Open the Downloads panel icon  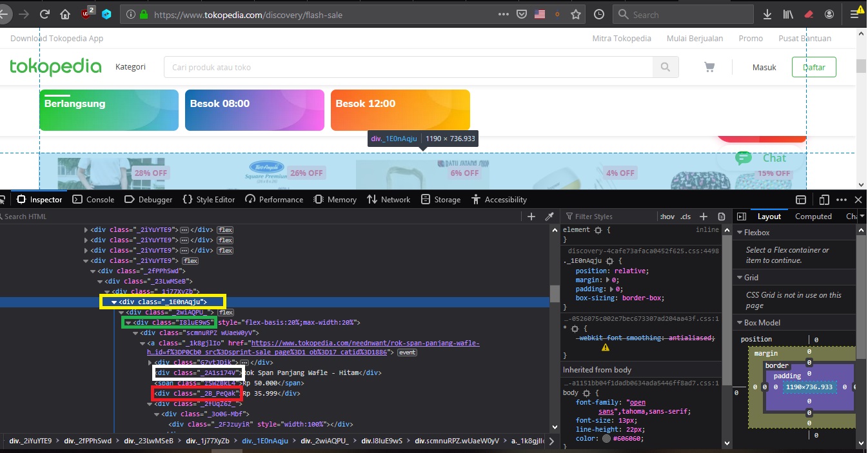pyautogui.click(x=767, y=14)
